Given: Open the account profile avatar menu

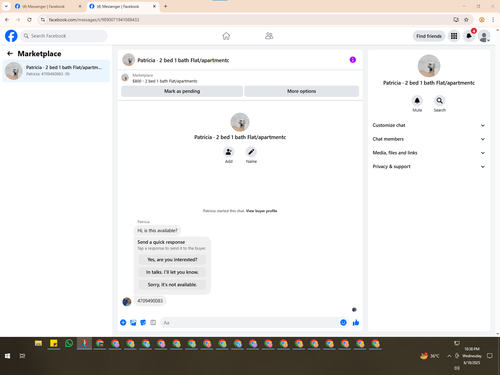Looking at the screenshot, I should click(484, 36).
